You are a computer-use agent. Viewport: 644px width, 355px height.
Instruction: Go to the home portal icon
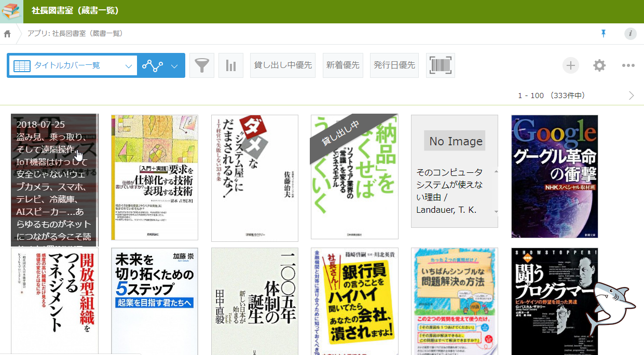tap(7, 34)
